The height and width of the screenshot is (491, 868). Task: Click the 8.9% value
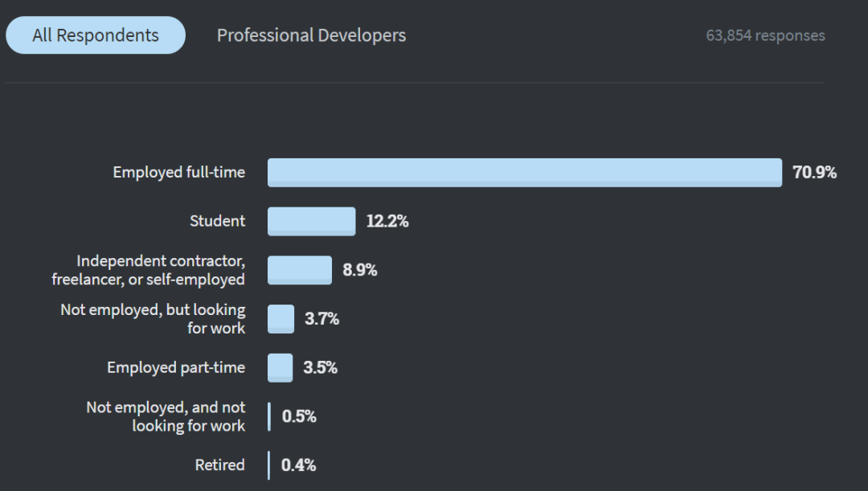click(x=360, y=270)
